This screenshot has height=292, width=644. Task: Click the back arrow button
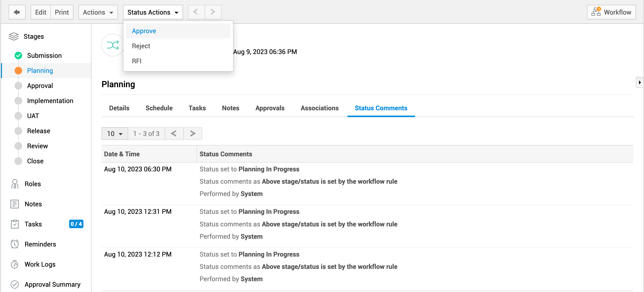pyautogui.click(x=17, y=12)
